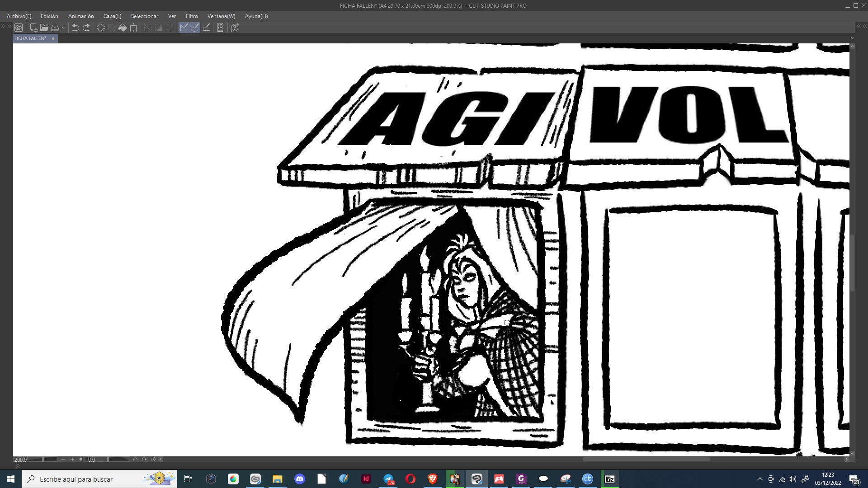This screenshot has height=488, width=868.
Task: Click the Clear (sparkle) toolbar icon
Action: click(101, 28)
